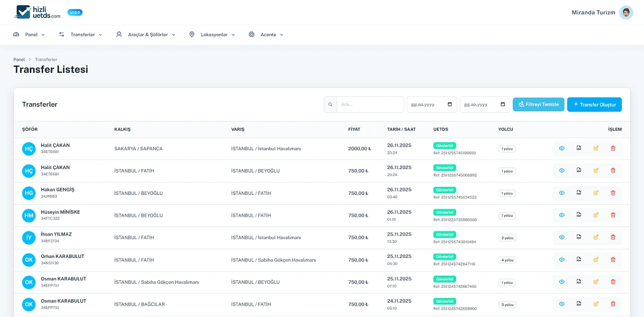Focus the Ara search field
The width and height of the screenshot is (644, 317).
[x=370, y=105]
